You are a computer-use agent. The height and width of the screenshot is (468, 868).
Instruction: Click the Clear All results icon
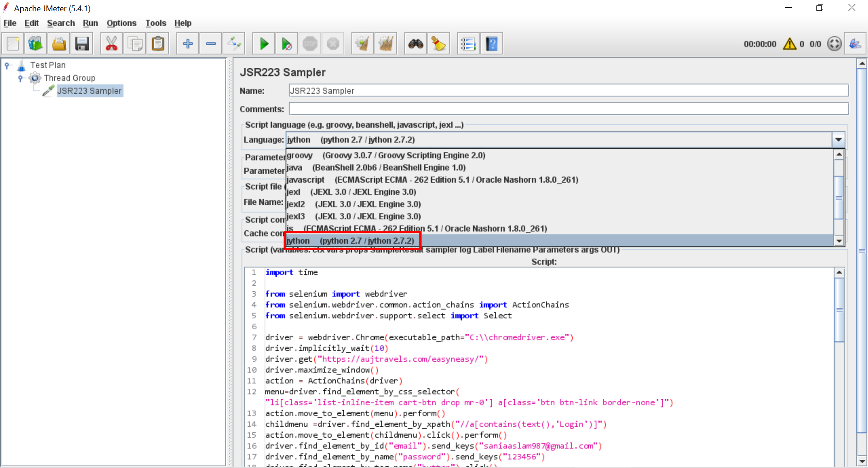click(386, 44)
